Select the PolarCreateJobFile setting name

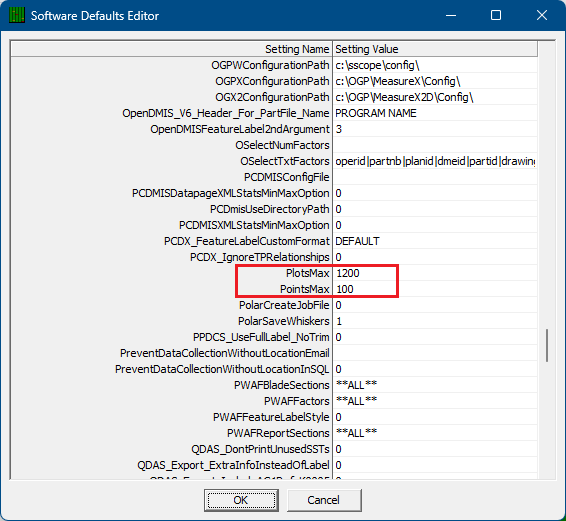click(x=284, y=305)
